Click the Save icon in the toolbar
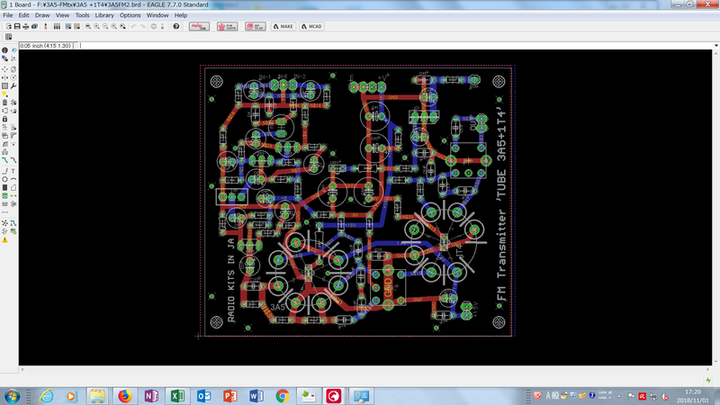This screenshot has width=720, height=405. coord(15,26)
